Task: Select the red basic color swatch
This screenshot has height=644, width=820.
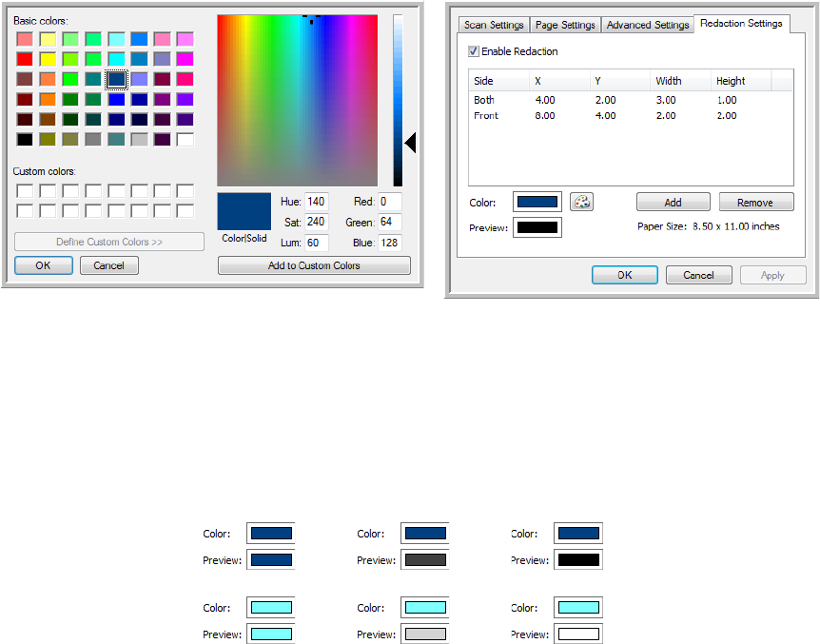Action: pyautogui.click(x=25, y=59)
